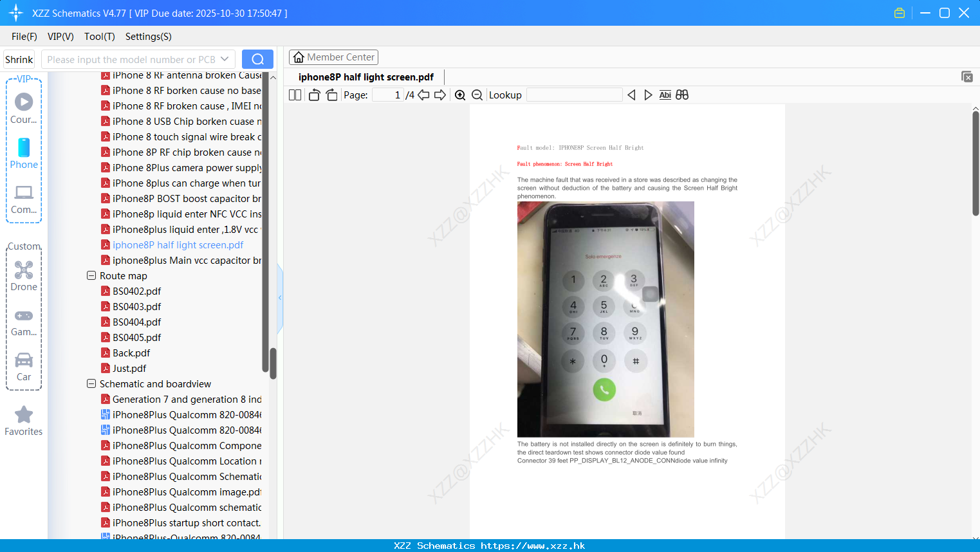Open iPhone 8Plus camera power supply file
This screenshot has width=980, height=552.
coord(181,167)
